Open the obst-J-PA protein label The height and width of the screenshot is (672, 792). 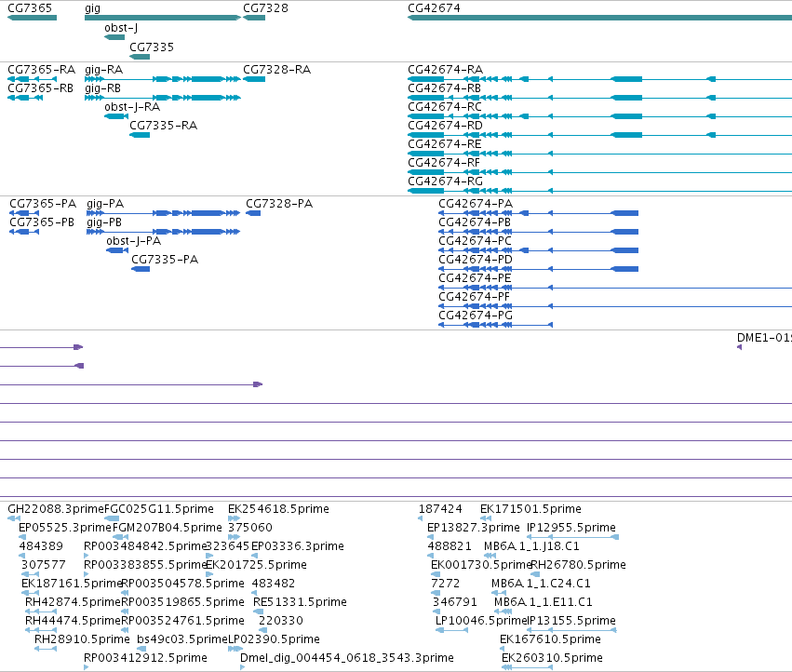tap(134, 241)
